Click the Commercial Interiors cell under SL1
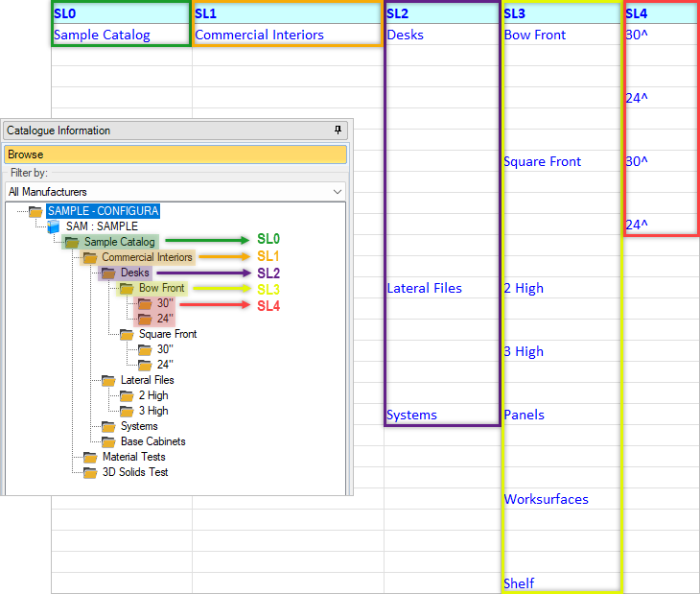The height and width of the screenshot is (594, 700). tap(287, 35)
